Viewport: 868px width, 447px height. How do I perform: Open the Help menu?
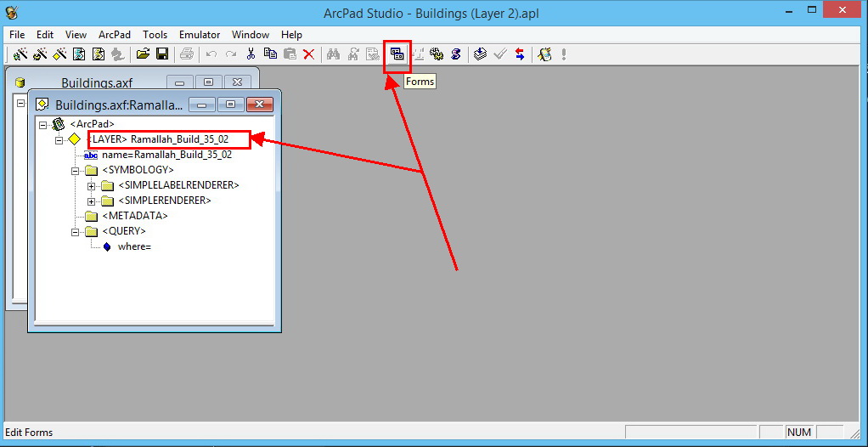[291, 34]
